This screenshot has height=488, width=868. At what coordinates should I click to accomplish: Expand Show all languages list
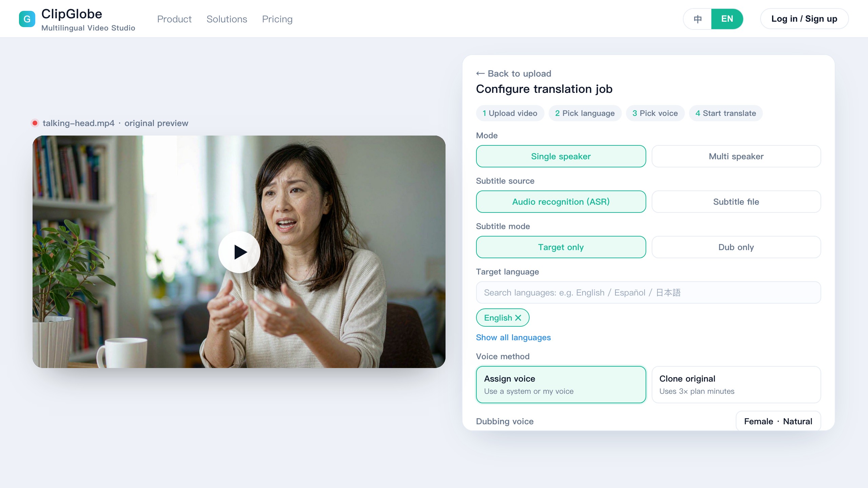point(513,338)
